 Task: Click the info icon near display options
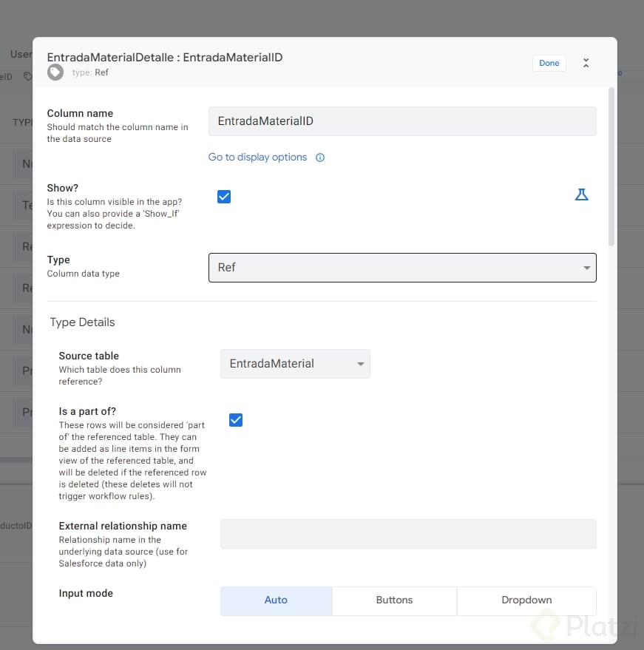point(320,158)
